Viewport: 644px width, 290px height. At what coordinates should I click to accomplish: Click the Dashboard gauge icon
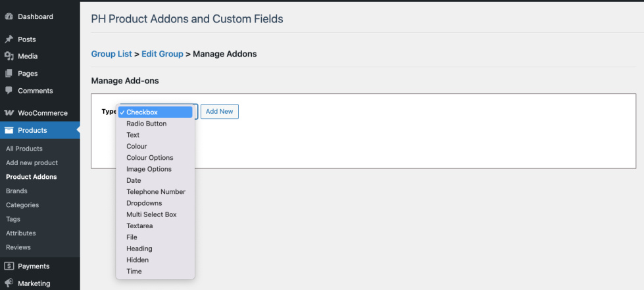[9, 16]
